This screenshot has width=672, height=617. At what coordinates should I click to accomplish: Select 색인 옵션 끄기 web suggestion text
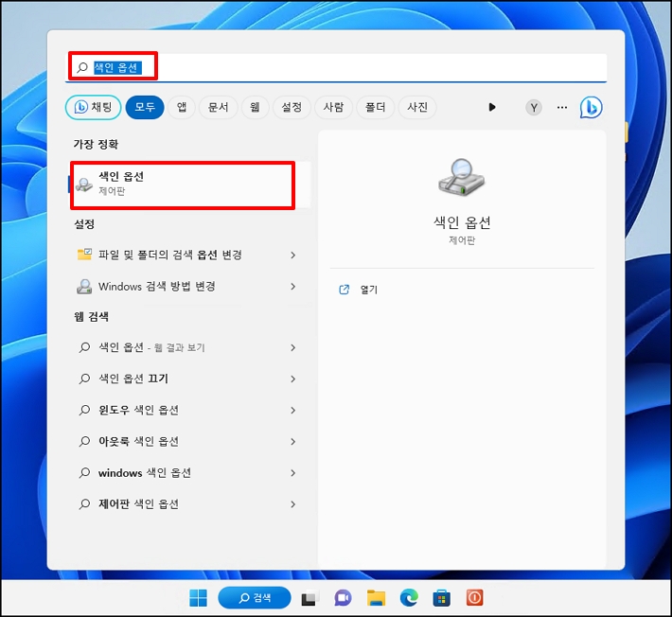coord(133,379)
